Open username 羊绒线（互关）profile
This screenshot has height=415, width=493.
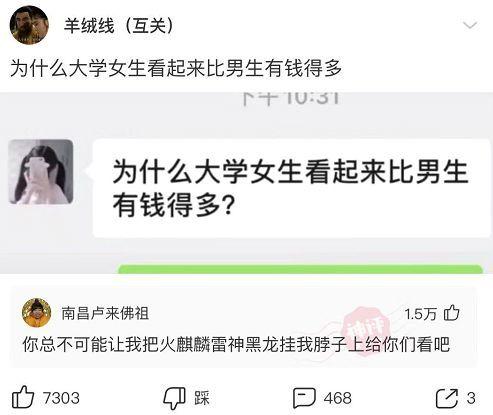(119, 25)
